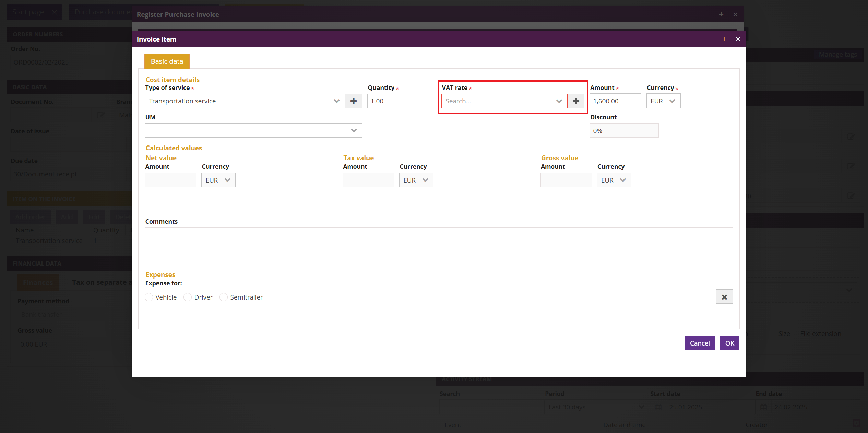
Task: Open the UM unit dropdown
Action: pos(354,130)
